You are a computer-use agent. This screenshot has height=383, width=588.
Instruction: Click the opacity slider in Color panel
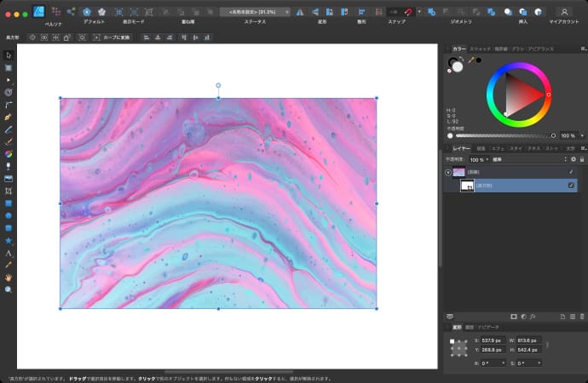click(x=504, y=135)
